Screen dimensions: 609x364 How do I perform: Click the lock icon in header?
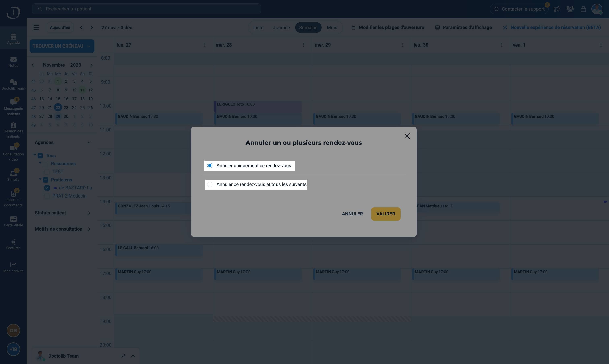[583, 9]
